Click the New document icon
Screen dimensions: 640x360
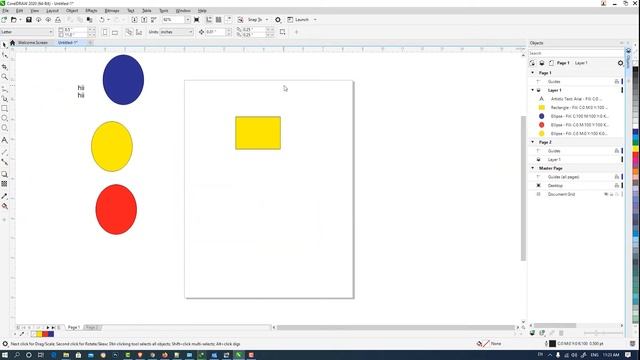(4, 20)
